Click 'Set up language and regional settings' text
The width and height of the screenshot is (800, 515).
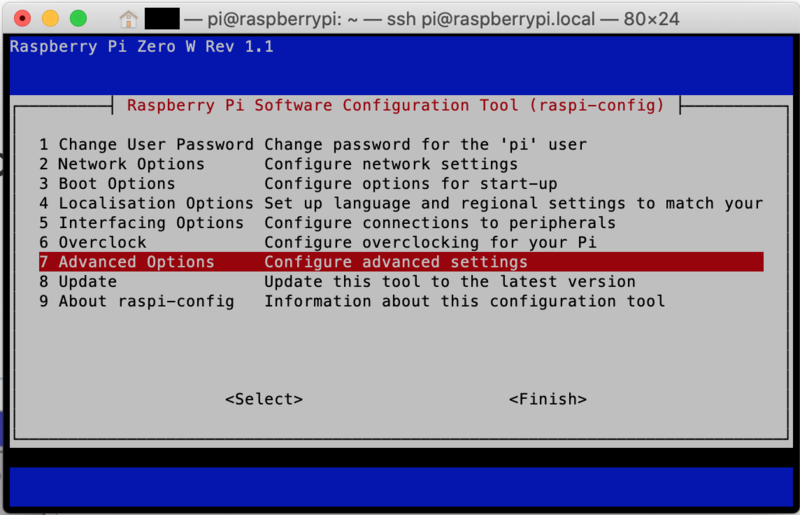[x=444, y=203]
